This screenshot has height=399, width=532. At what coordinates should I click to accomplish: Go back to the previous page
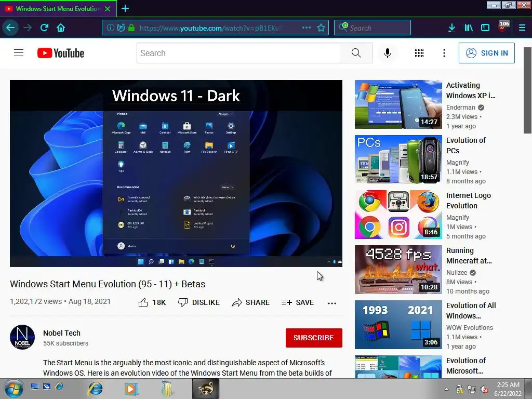click(10, 28)
